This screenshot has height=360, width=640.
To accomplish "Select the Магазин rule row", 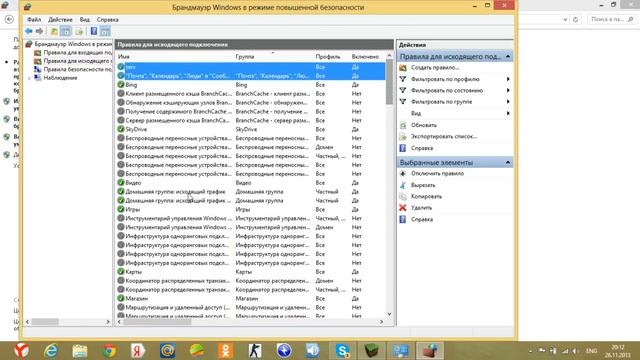I will pyautogui.click(x=250, y=298).
